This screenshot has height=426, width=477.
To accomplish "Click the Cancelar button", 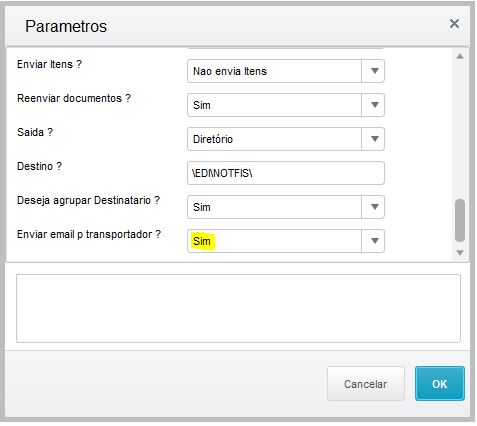I will click(x=366, y=384).
